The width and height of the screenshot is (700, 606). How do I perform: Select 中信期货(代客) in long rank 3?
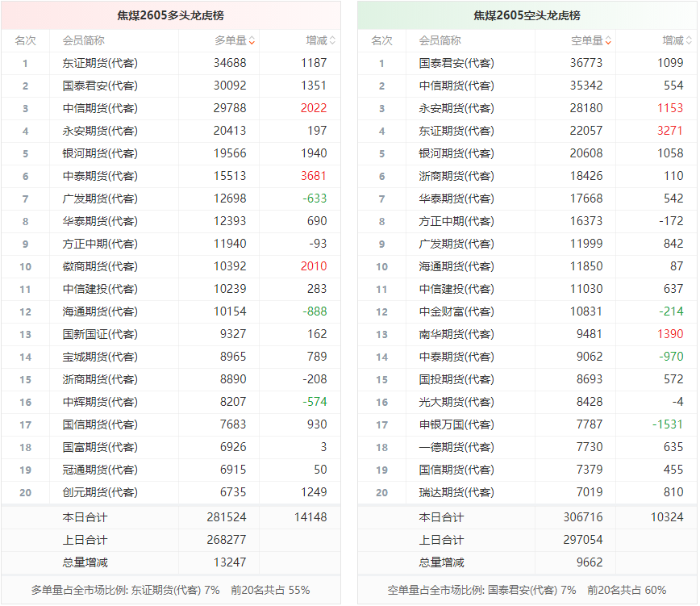(100, 108)
